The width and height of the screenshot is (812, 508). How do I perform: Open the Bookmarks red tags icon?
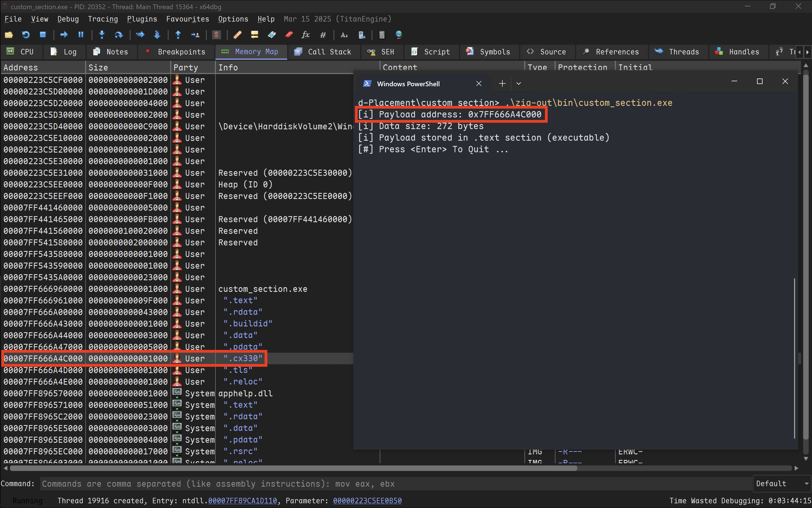click(289, 35)
